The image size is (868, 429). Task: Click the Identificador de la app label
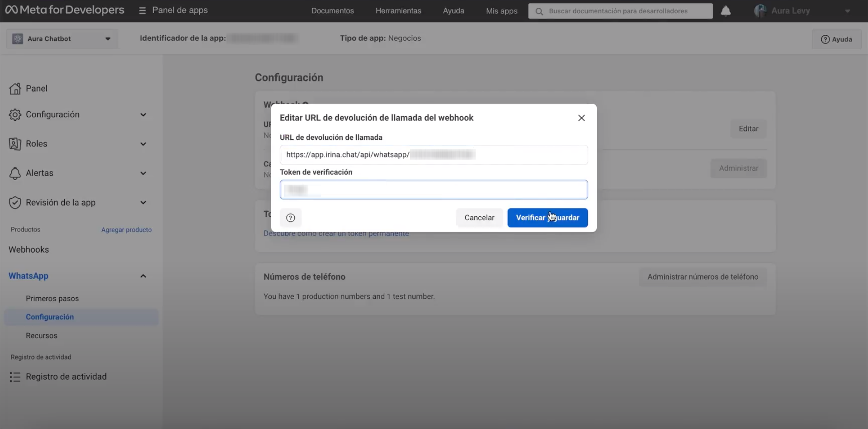click(183, 38)
